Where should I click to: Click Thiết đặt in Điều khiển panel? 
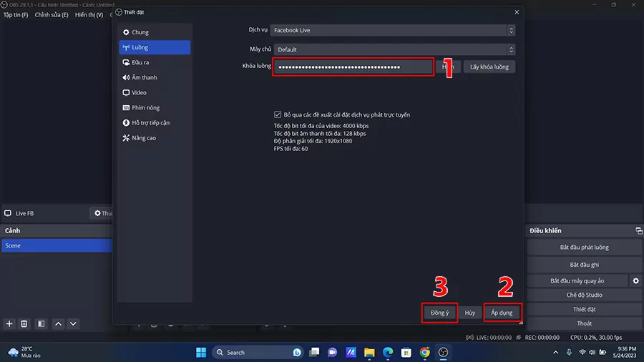click(584, 310)
